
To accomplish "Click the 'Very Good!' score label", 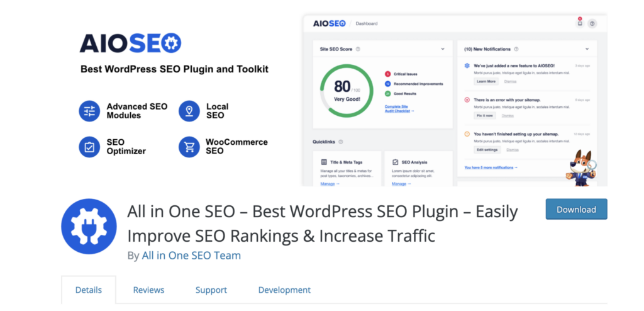I will [x=347, y=99].
